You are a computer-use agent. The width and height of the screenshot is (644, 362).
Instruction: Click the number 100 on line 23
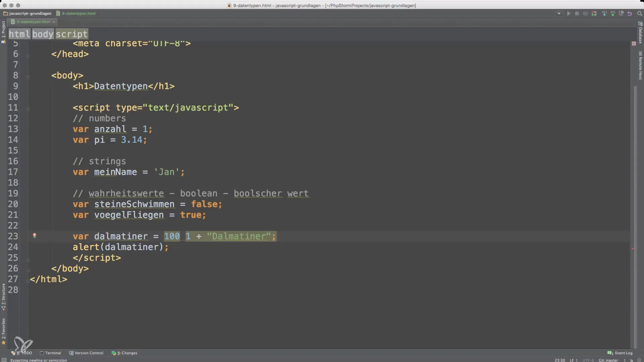172,236
